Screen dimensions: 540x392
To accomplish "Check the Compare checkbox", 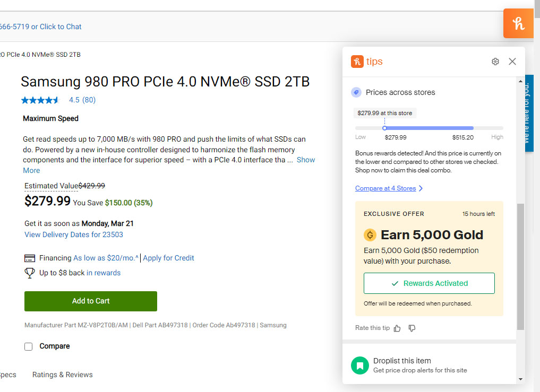I will 29,346.
